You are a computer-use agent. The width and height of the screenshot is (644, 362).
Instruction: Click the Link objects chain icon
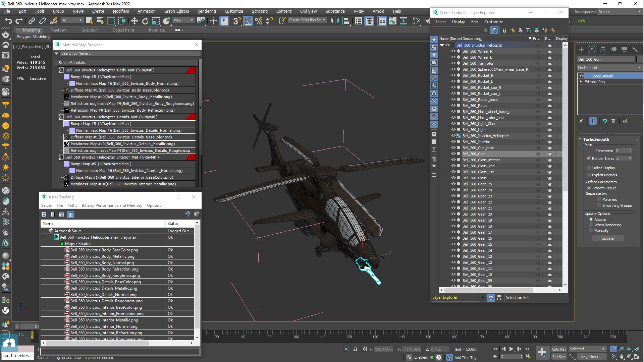click(x=32, y=21)
